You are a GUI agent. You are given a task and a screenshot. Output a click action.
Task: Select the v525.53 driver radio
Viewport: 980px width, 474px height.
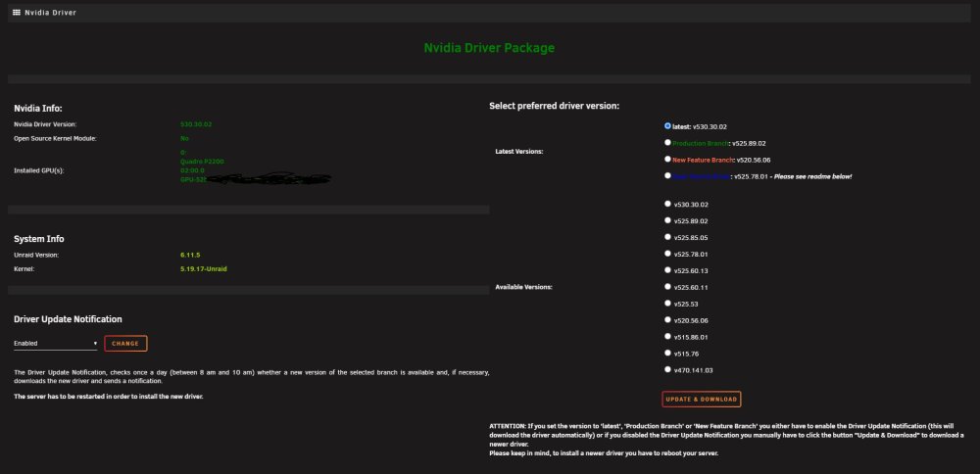coord(667,303)
